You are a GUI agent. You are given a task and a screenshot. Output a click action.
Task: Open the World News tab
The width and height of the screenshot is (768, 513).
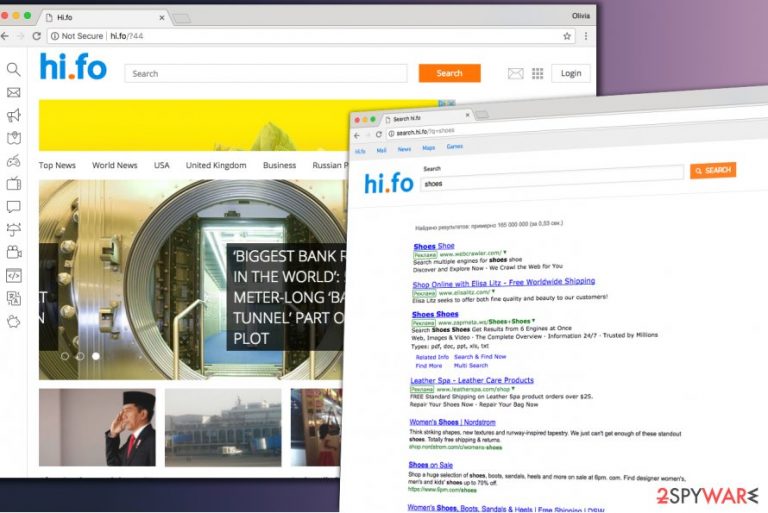pos(115,165)
